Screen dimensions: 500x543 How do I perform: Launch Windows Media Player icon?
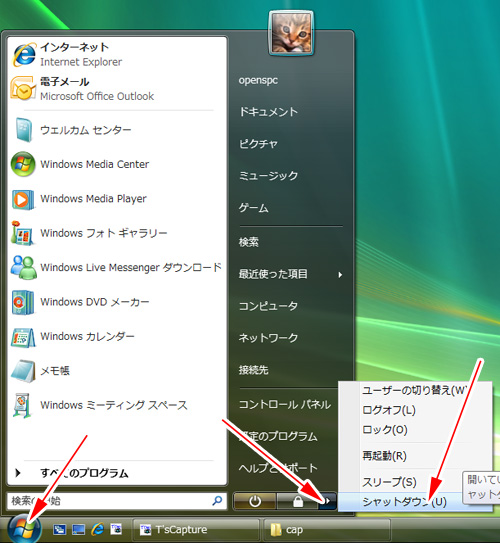23,199
